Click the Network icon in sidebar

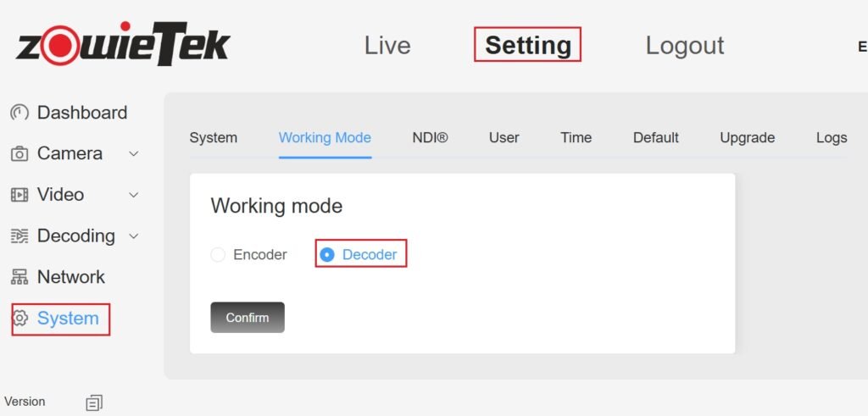click(19, 277)
